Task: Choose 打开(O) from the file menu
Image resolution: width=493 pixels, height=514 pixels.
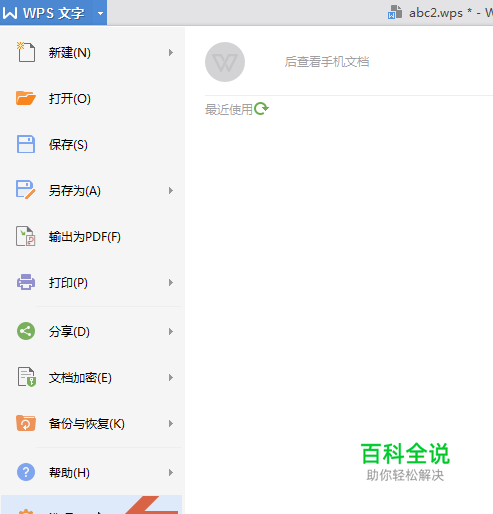Action: point(92,99)
